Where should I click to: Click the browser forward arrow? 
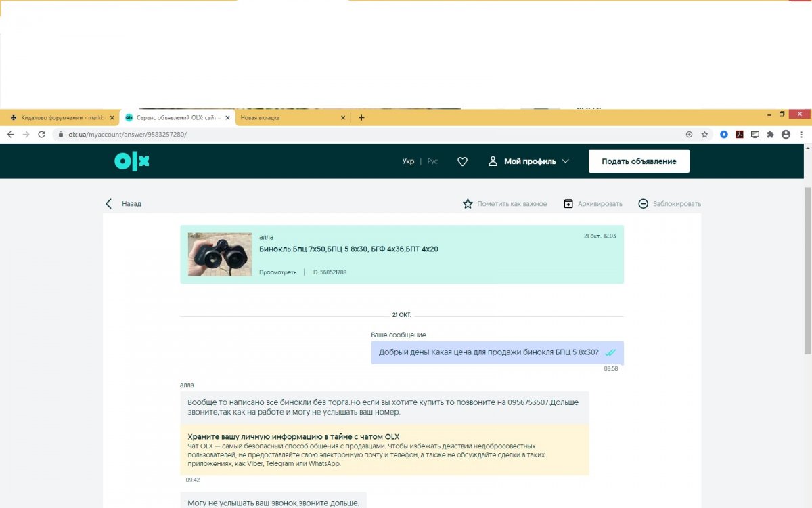coord(26,135)
